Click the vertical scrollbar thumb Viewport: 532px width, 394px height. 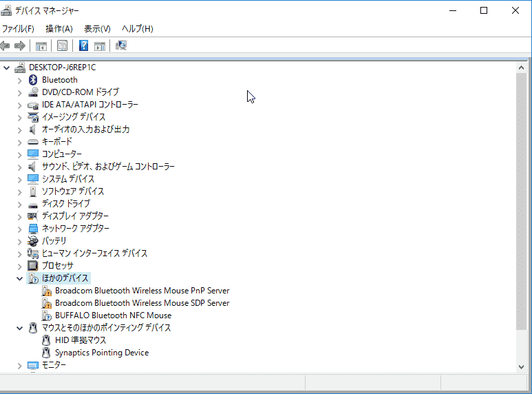pyautogui.click(x=521, y=201)
